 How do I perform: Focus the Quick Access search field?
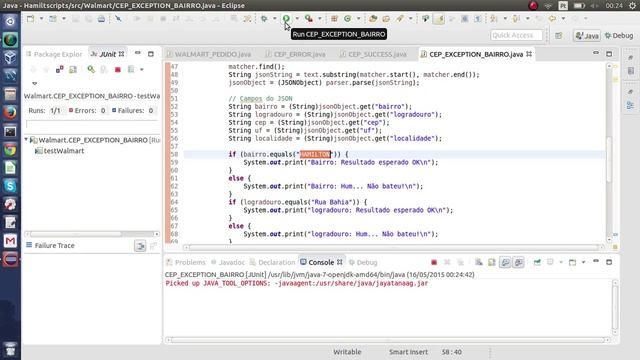click(516, 35)
